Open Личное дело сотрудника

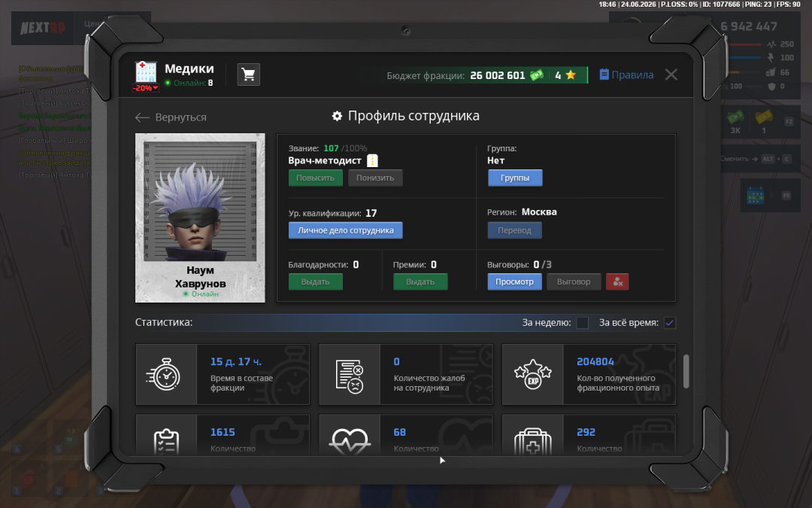tap(345, 230)
